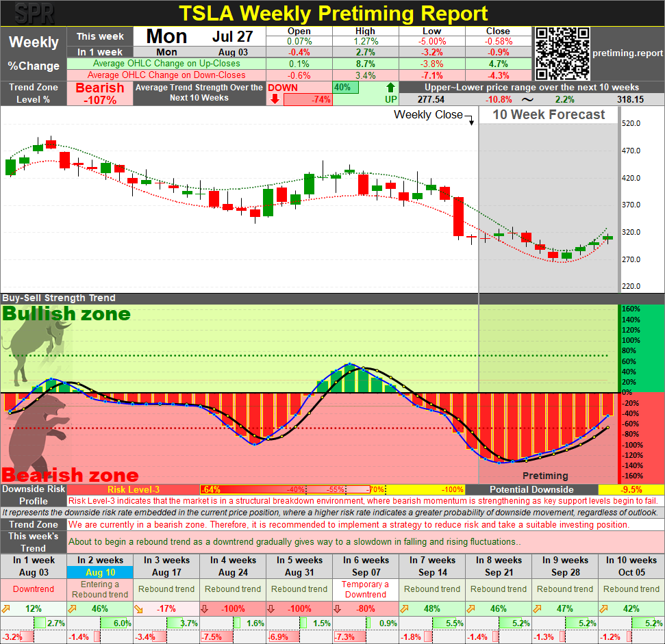
Task: Click the 'Pretiming' label in the forecast area
Action: pos(545,476)
